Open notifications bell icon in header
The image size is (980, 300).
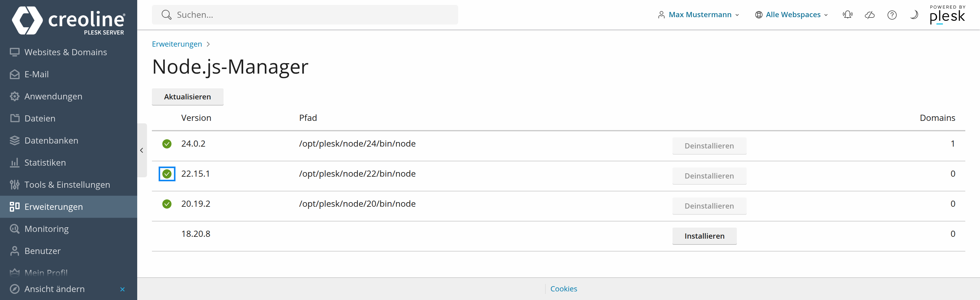[848, 15]
